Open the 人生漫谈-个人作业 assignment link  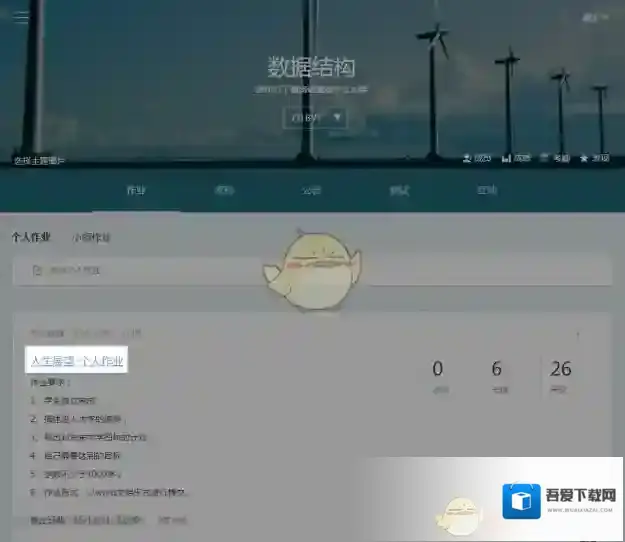tap(78, 361)
